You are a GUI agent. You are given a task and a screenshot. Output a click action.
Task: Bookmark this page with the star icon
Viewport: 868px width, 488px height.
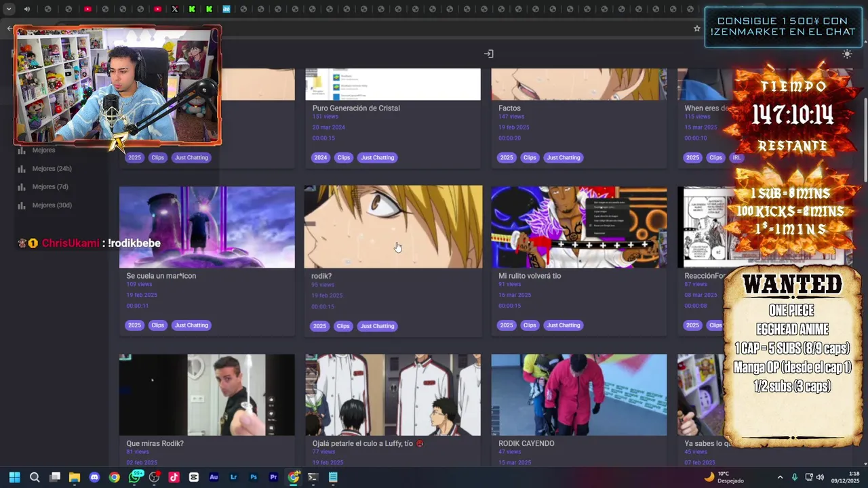[696, 28]
